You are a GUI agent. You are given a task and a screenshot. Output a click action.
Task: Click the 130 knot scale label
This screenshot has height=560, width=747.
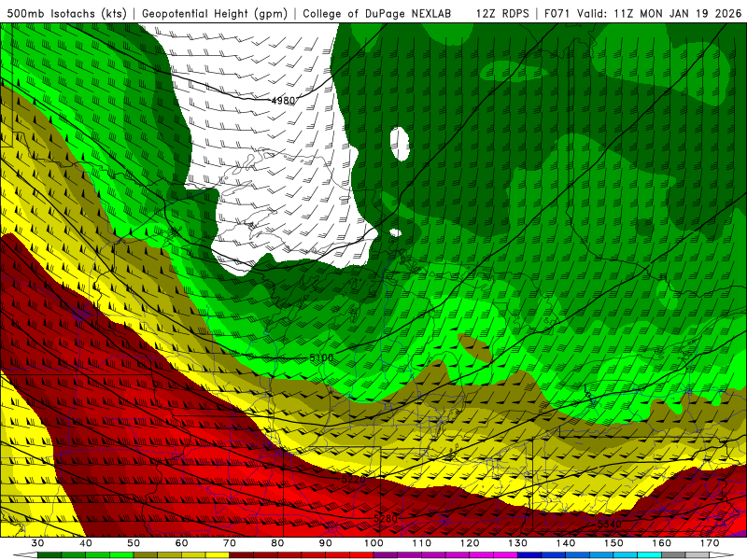coord(518,543)
